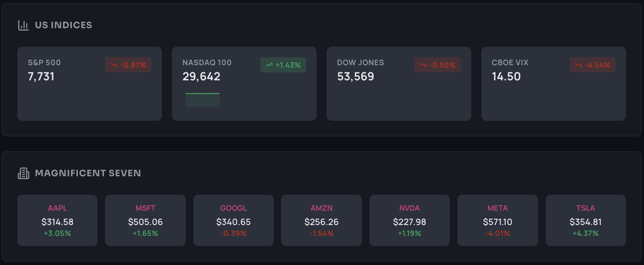Select the AMZN ticker tile
The height and width of the screenshot is (265, 644).
(322, 220)
